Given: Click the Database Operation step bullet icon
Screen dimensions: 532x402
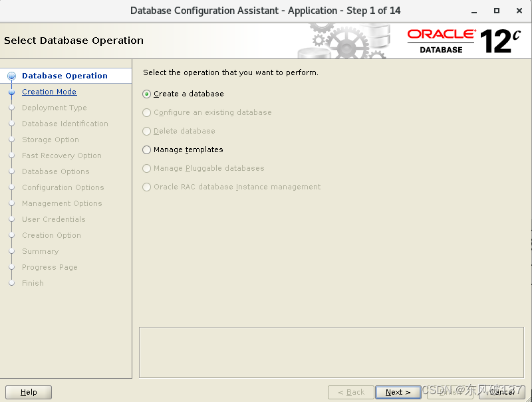Looking at the screenshot, I should pos(12,75).
